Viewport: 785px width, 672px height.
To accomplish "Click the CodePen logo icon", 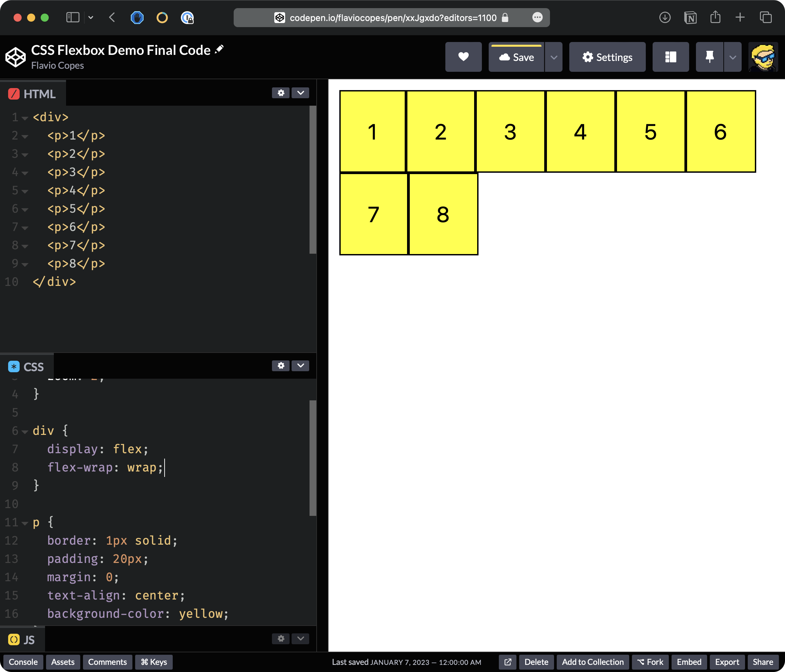I will [x=16, y=57].
